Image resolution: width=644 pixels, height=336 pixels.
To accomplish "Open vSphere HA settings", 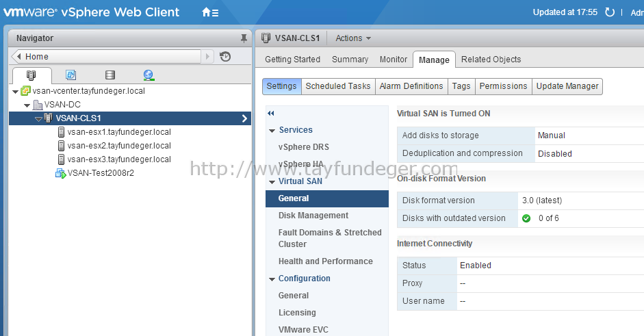I will [x=301, y=164].
